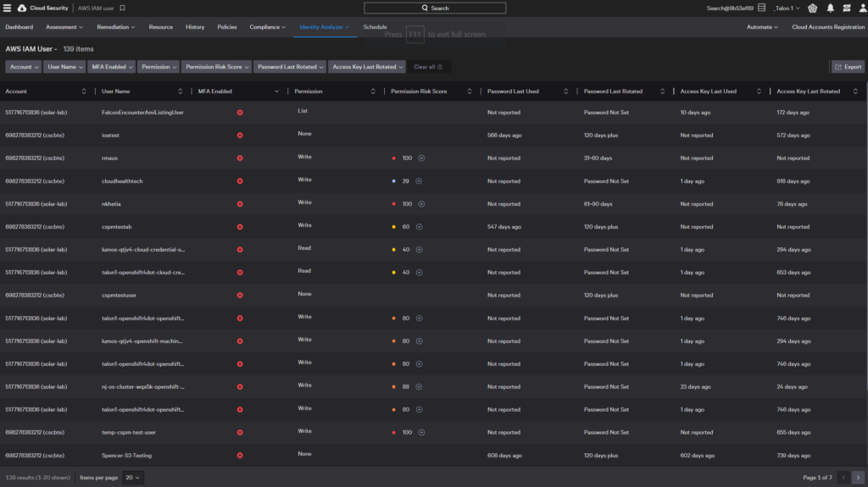The image size is (868, 487).
Task: Click the 918 days ago key rotation cell
Action: click(793, 181)
